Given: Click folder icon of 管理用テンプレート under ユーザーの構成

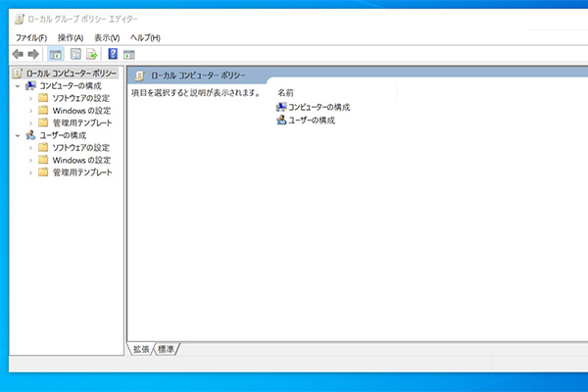Looking at the screenshot, I should (43, 172).
